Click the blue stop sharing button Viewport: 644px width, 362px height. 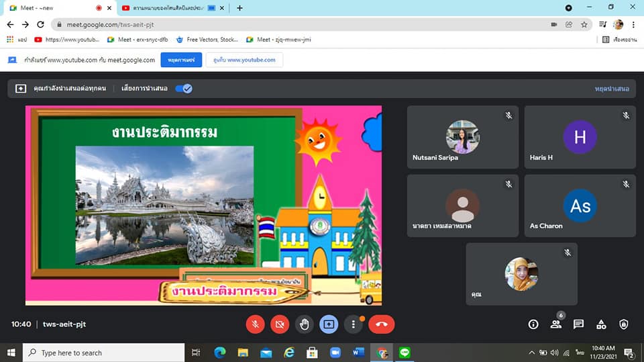[181, 60]
